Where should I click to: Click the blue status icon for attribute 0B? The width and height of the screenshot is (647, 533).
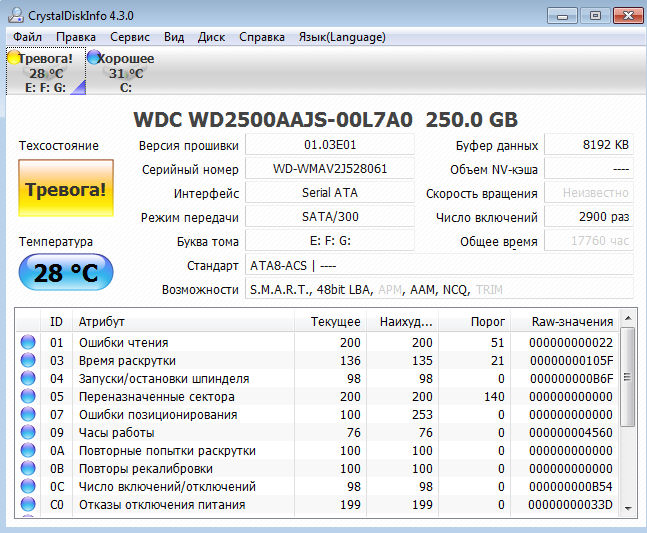tap(28, 468)
